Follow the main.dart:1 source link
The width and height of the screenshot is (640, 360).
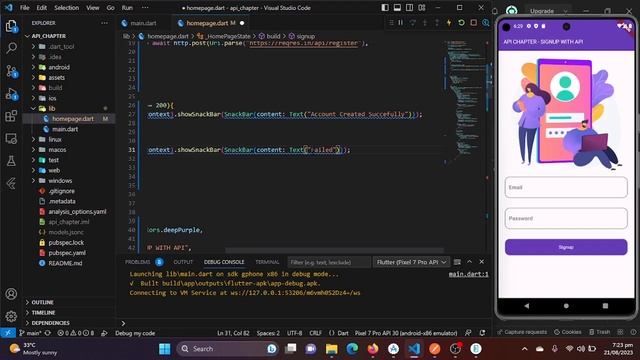click(x=468, y=274)
